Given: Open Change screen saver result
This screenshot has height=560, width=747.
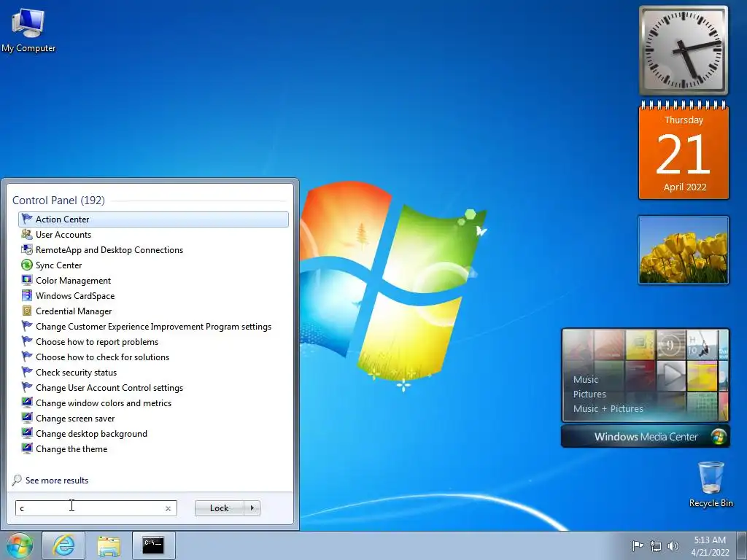Looking at the screenshot, I should click(x=153, y=418).
